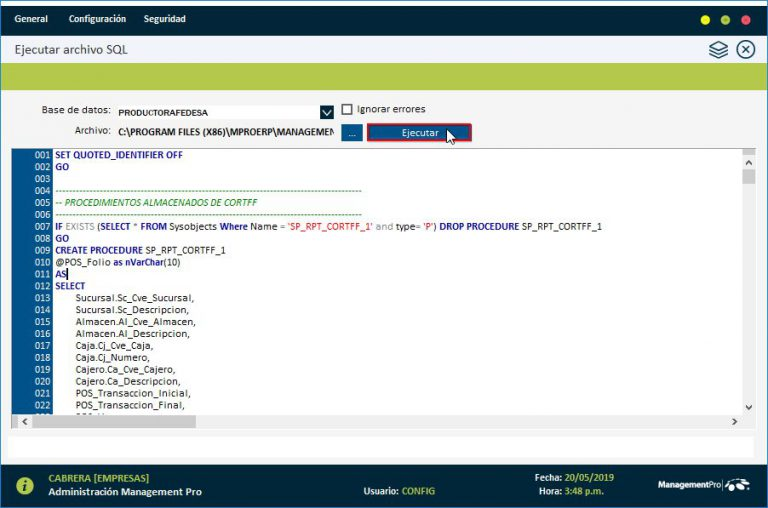
Task: Click the horizontal scrollbar right arrow
Action: pyautogui.click(x=734, y=421)
